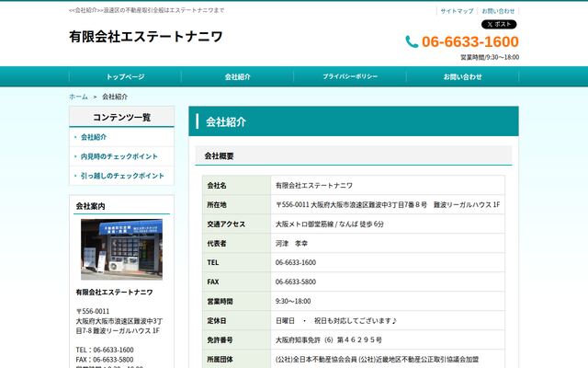Click the orange phone number 06-6633-1600
Image resolution: width=588 pixels, height=368 pixels.
click(470, 41)
